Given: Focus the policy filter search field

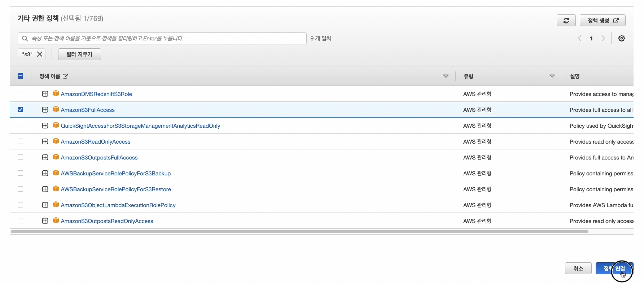Looking at the screenshot, I should pos(162,38).
